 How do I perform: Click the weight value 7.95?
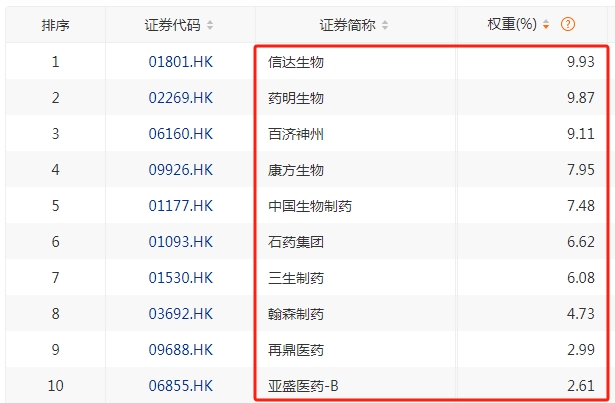click(x=580, y=170)
